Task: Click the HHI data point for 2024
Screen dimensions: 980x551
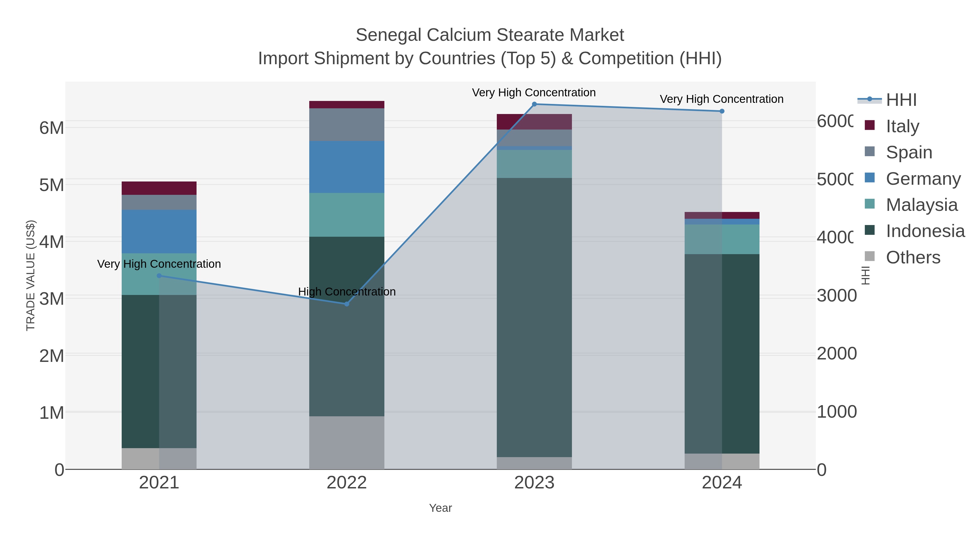Action: (x=722, y=111)
